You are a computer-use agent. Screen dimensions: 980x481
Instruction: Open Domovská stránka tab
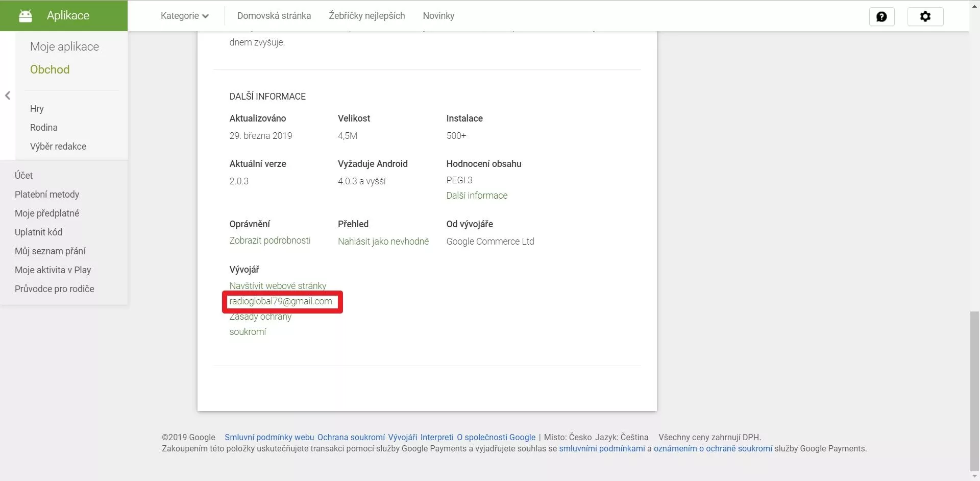(274, 16)
